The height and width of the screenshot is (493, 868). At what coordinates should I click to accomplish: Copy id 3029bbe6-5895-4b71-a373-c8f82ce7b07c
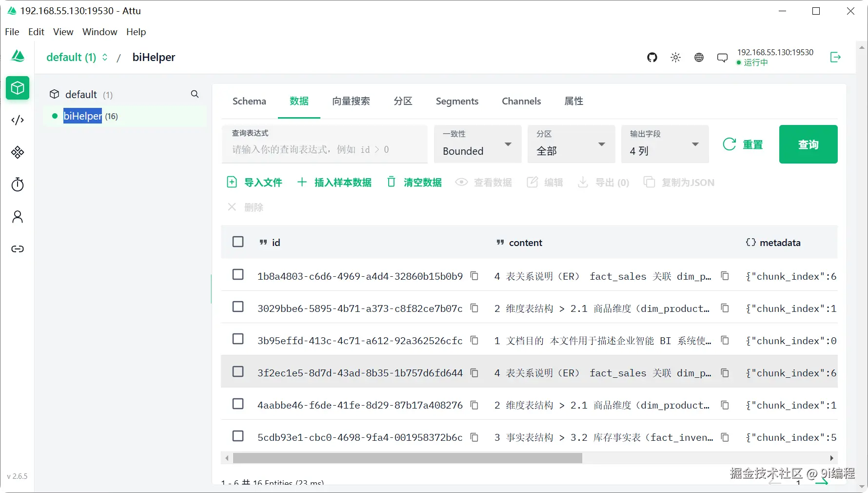474,308
